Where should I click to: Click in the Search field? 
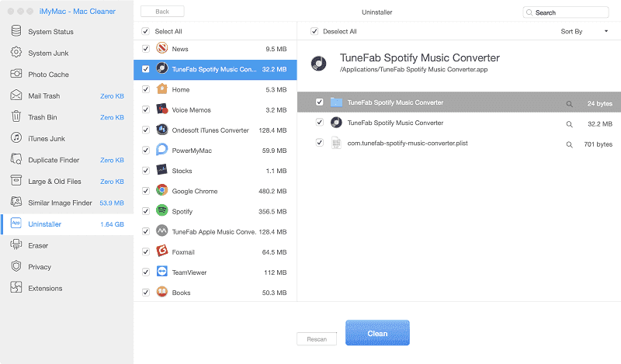click(x=566, y=12)
